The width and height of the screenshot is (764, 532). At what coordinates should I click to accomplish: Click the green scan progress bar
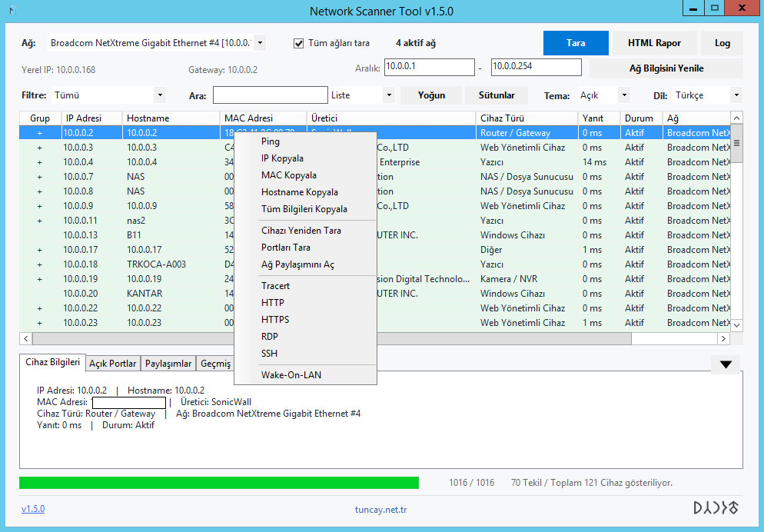tap(219, 482)
